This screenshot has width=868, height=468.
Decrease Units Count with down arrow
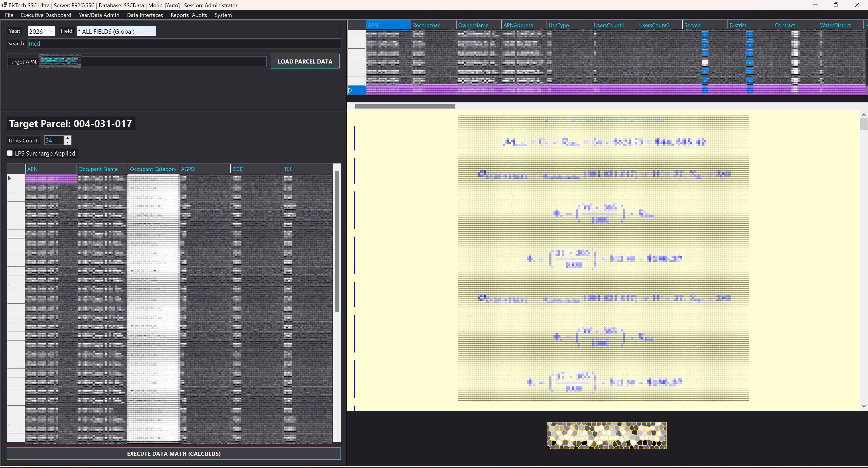click(68, 142)
